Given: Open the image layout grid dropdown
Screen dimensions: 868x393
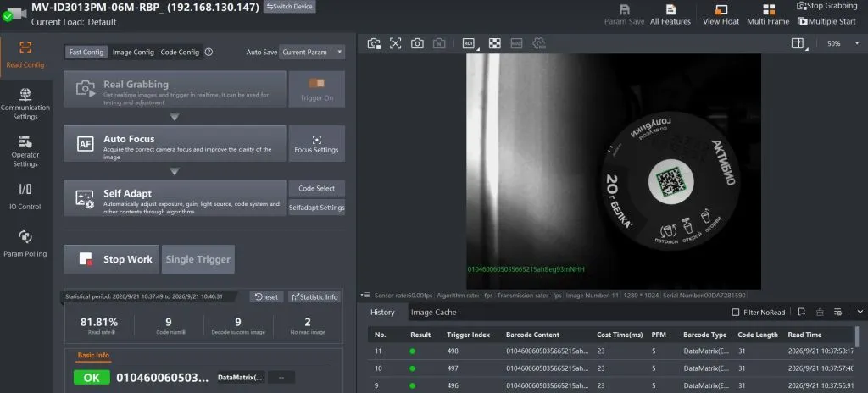Looking at the screenshot, I should (798, 44).
